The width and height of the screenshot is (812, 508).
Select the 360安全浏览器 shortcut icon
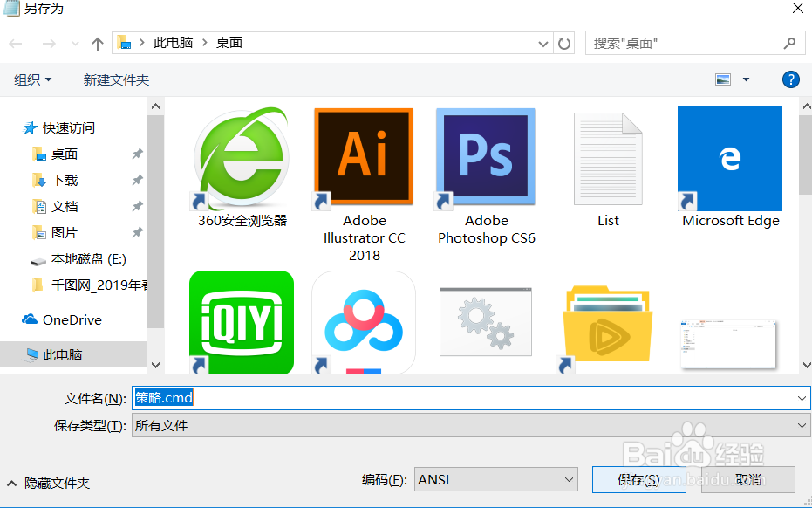242,158
